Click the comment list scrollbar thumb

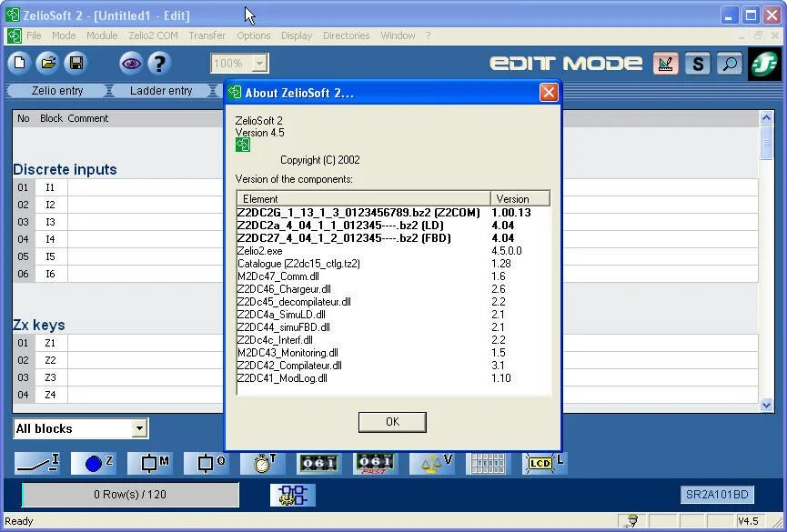pos(766,143)
